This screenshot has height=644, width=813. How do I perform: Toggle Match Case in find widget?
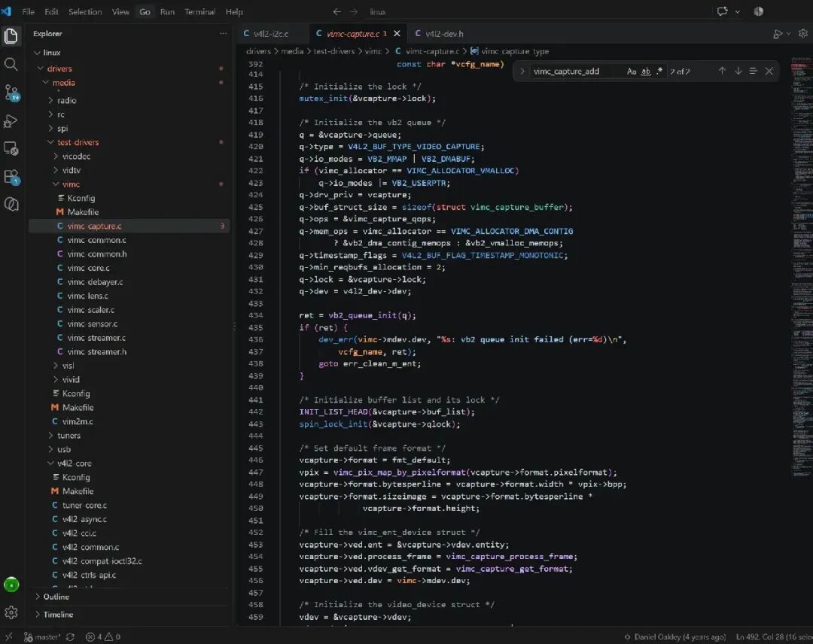point(631,71)
